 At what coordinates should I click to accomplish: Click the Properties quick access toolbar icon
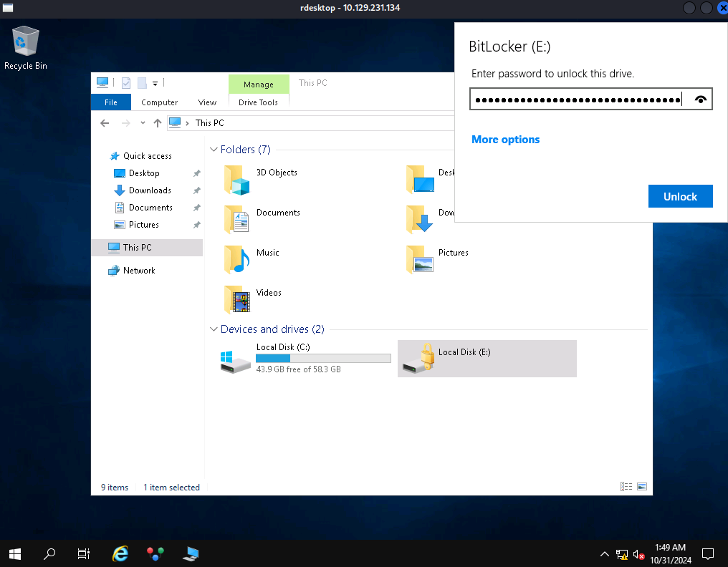[x=126, y=83]
